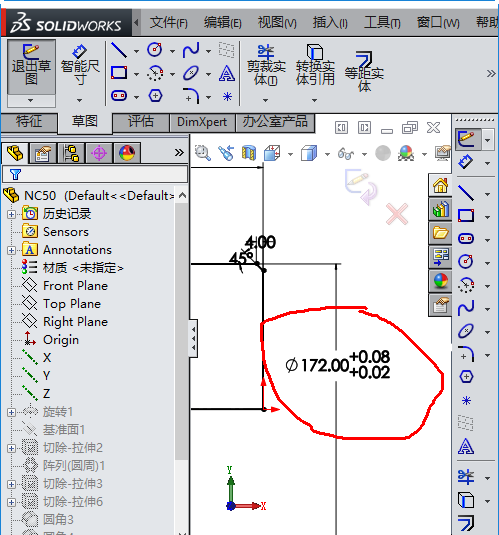Click the Offset Entities (等距实体) tool
This screenshot has width=499, height=535.
(364, 72)
